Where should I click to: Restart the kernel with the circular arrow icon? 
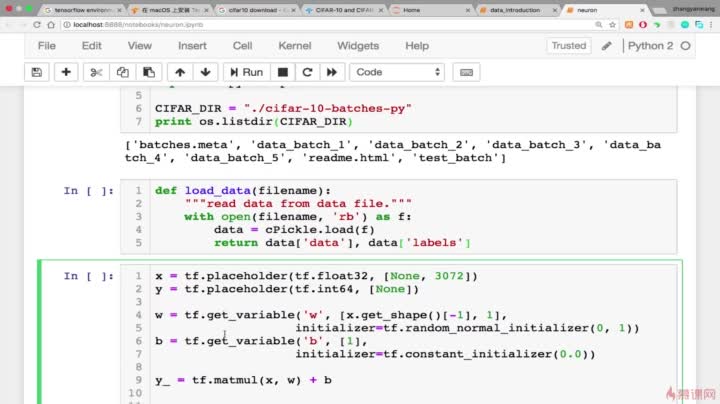point(307,72)
